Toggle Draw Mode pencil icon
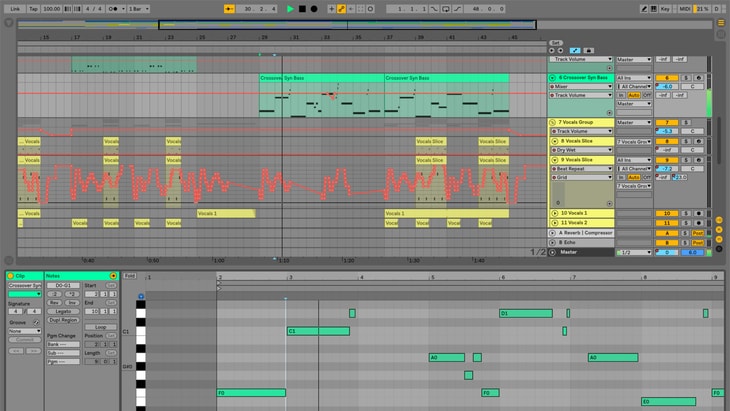730x411 pixels. (x=644, y=9)
